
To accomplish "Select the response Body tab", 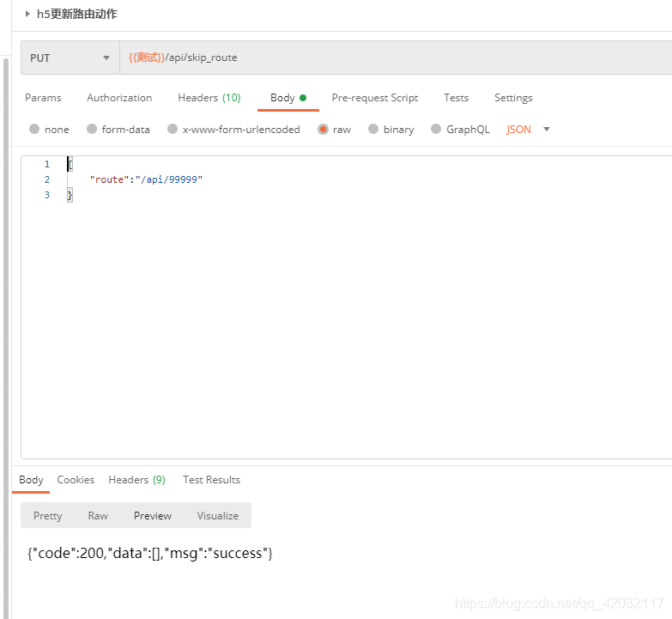I will pos(31,480).
